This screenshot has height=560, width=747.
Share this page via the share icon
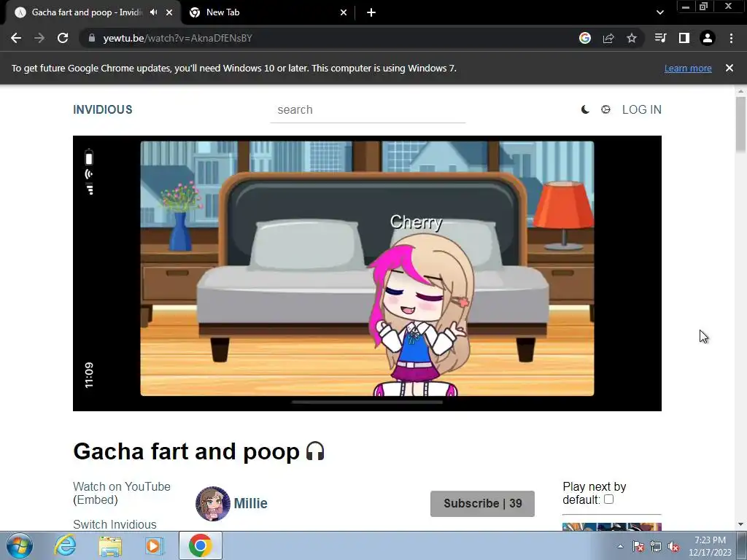[x=608, y=38]
